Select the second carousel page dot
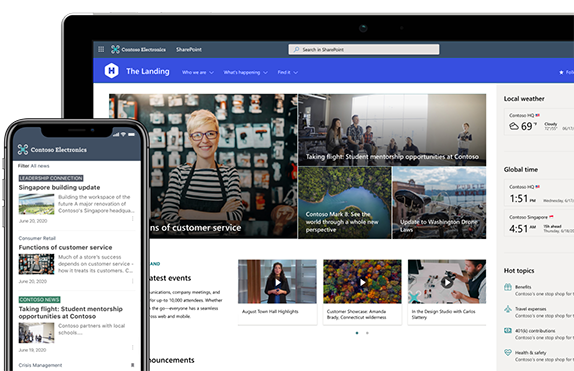This screenshot has width=574, height=371. pos(367,333)
